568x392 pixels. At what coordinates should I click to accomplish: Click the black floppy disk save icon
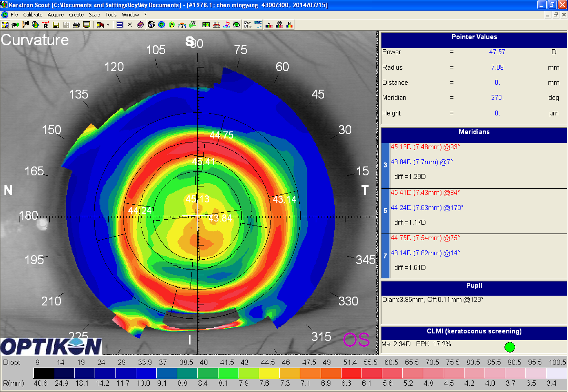[56, 24]
